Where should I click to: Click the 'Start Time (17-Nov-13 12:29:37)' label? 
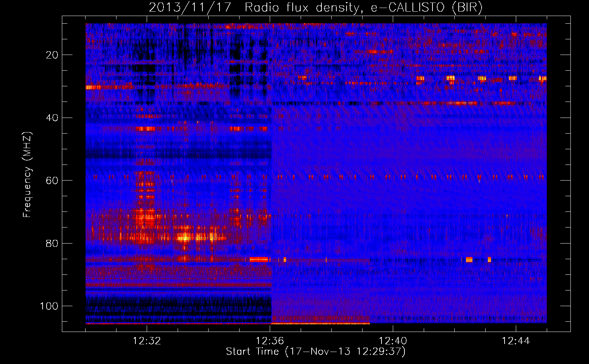[316, 352]
